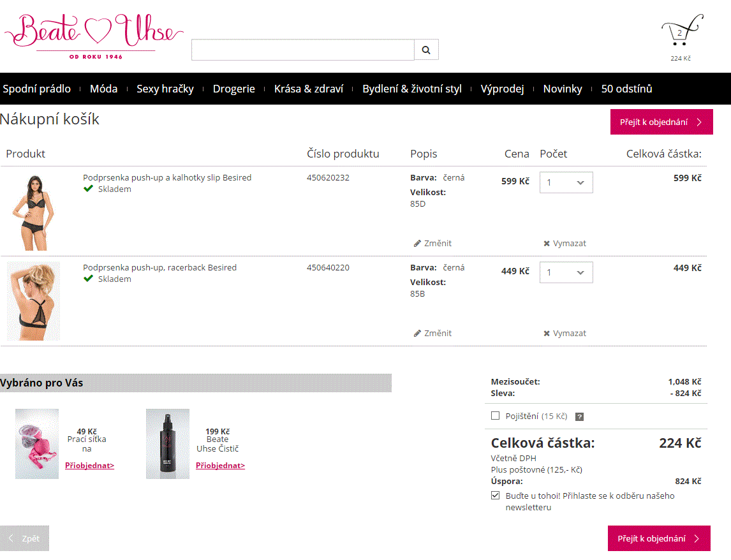Open Podprsenka push-up, racerback Besired link
Viewport: 731px width, 560px height.
pos(160,268)
